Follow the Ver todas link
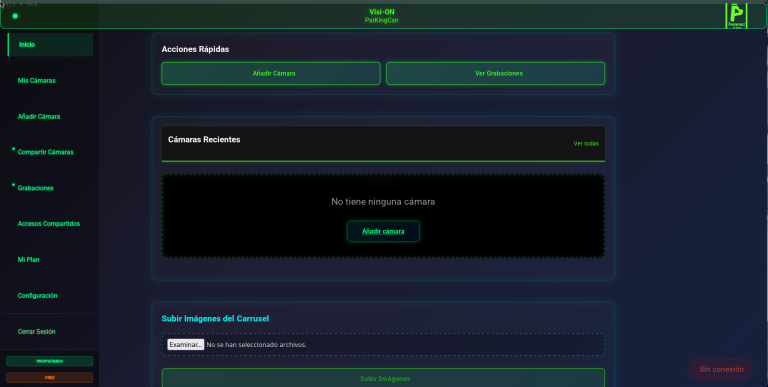Image resolution: width=768 pixels, height=387 pixels. (x=586, y=144)
